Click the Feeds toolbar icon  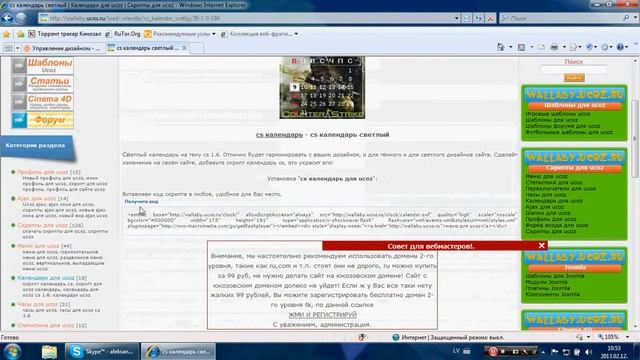pyautogui.click(x=521, y=47)
